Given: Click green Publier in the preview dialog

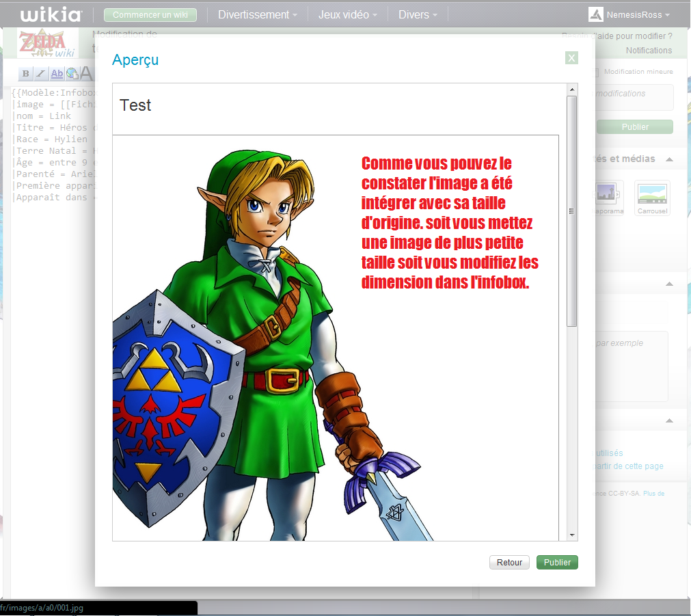Looking at the screenshot, I should [557, 563].
